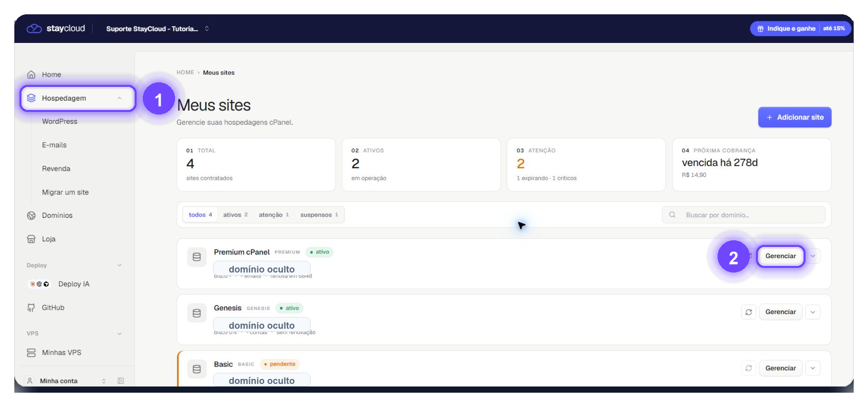Focus the Buscar por domínio search field
The width and height of the screenshot is (868, 407).
(744, 215)
